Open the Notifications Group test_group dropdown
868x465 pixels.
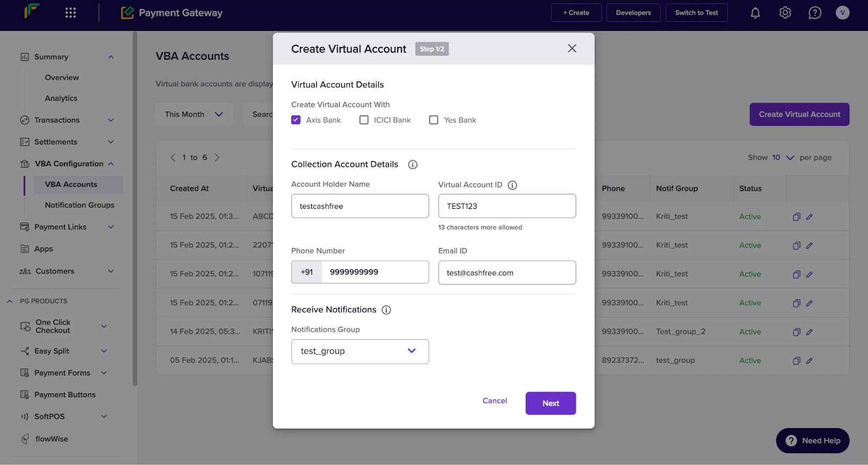point(360,352)
